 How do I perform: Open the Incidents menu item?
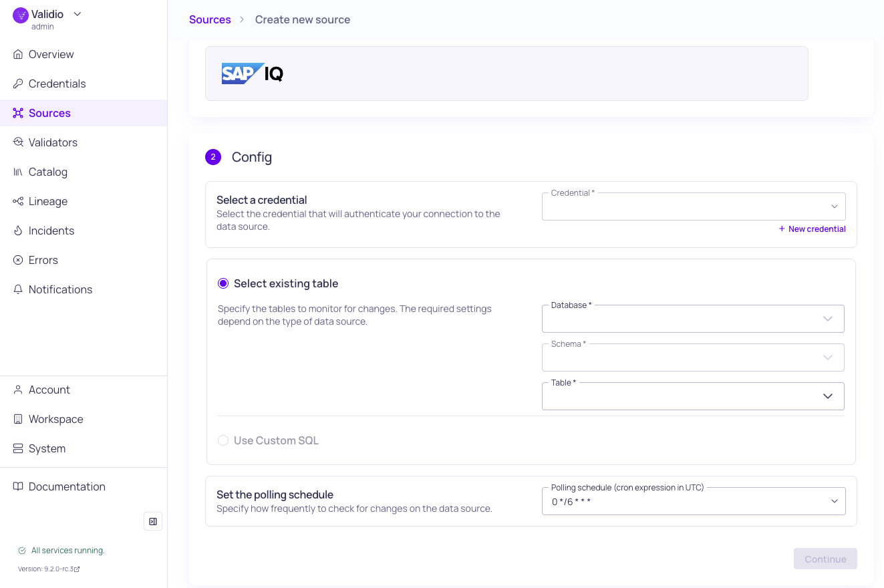84,231
